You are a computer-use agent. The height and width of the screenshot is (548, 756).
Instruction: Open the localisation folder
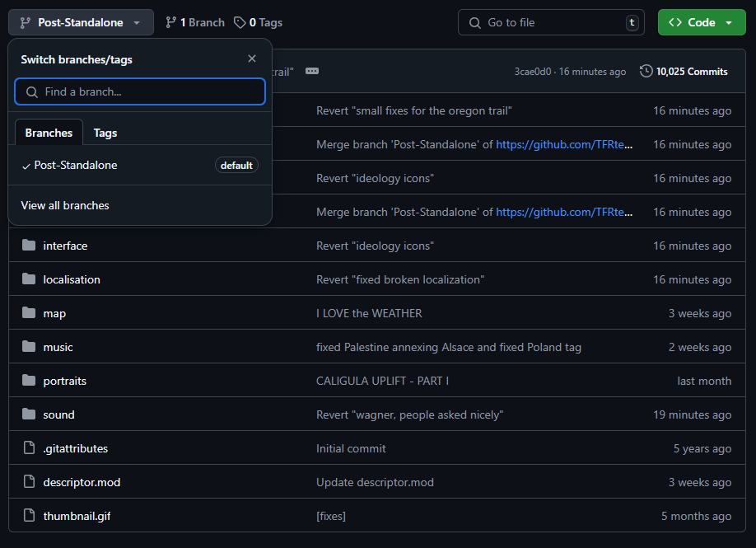click(72, 279)
